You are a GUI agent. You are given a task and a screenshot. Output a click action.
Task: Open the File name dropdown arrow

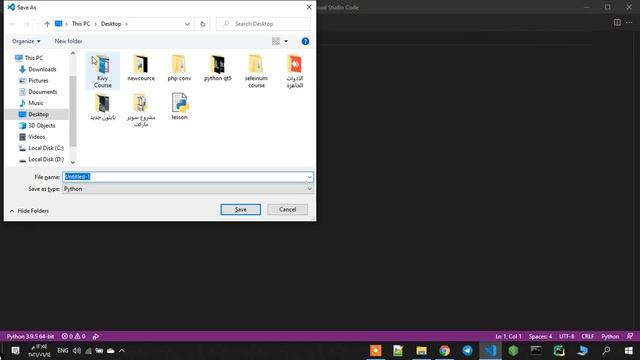(x=309, y=177)
